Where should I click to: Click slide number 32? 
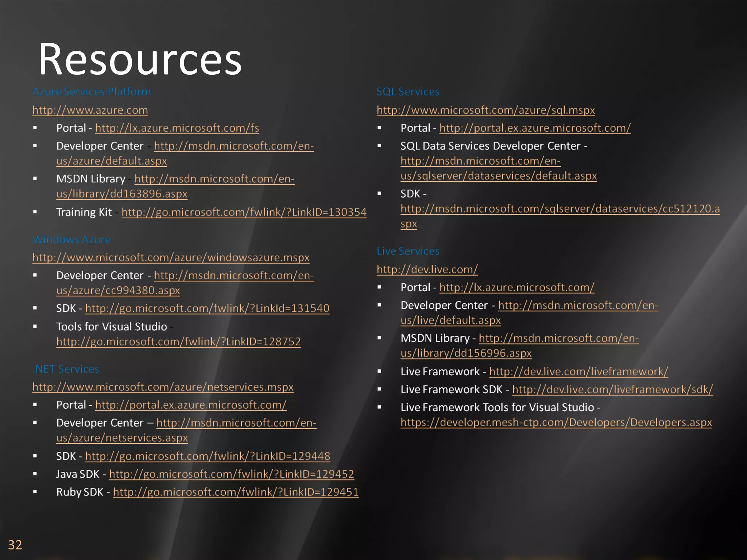pos(15,545)
